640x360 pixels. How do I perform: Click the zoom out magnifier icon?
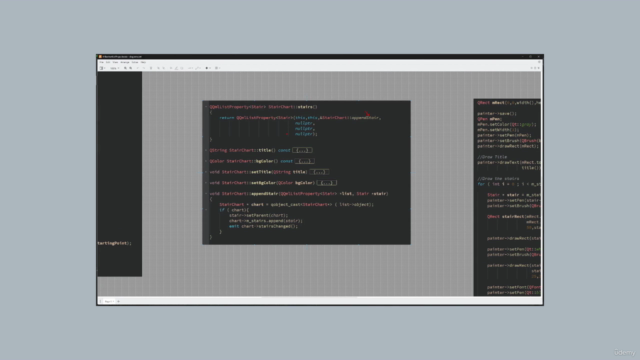131,68
